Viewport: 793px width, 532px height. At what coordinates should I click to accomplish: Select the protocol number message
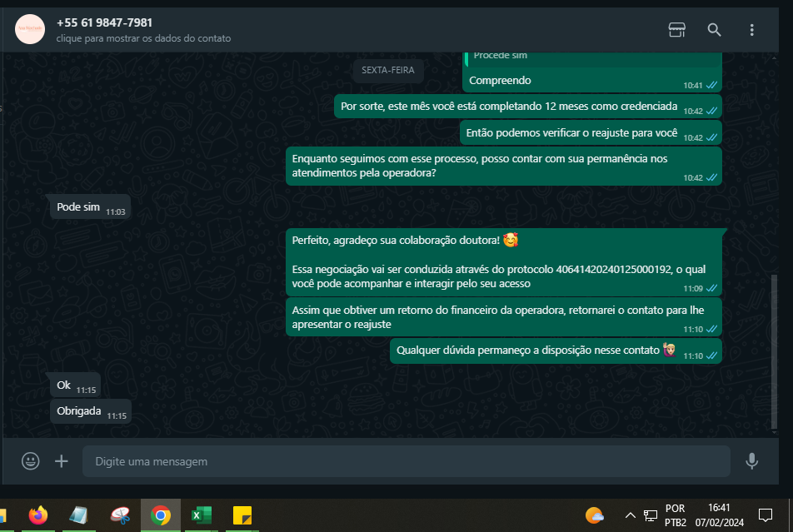point(504,262)
